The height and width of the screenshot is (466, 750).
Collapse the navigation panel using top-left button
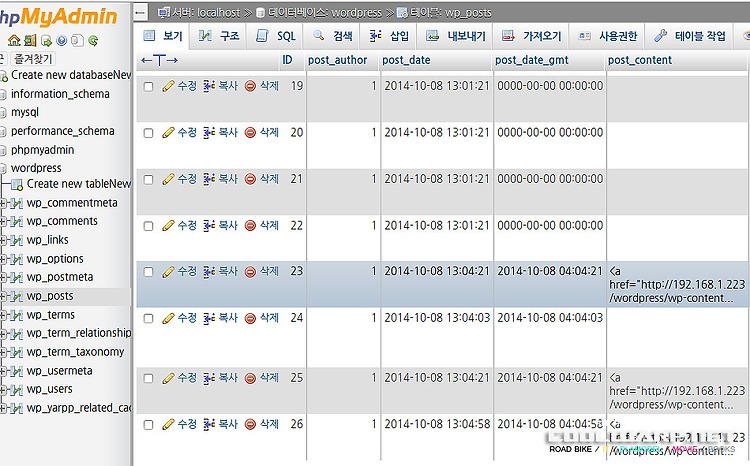pos(140,13)
